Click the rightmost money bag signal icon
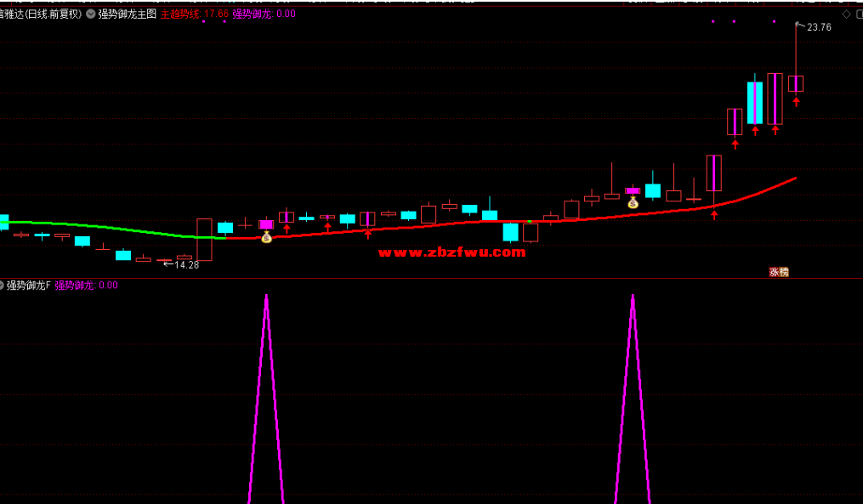 [633, 202]
